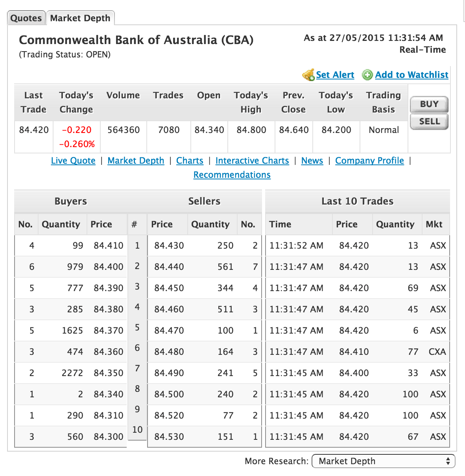Click last trade quantity 69
The width and height of the screenshot is (465, 476).
(x=413, y=288)
